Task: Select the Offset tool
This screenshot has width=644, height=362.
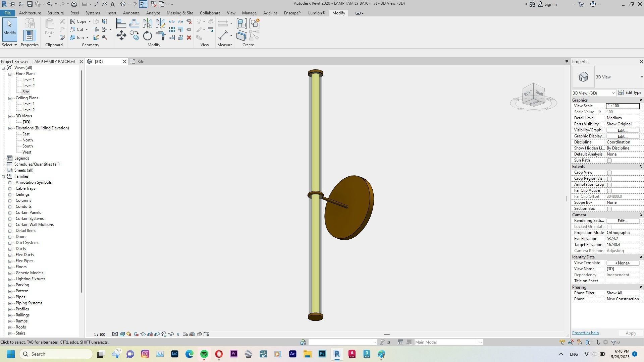Action: 134,23
